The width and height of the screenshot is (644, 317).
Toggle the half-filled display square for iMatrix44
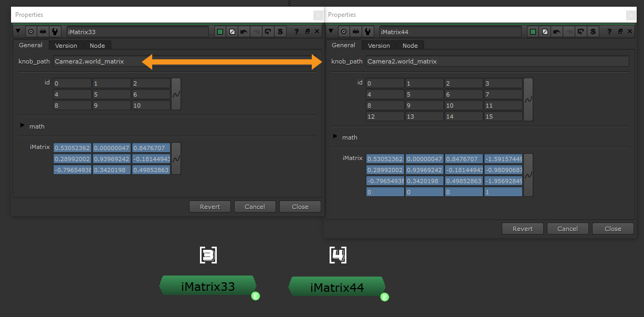click(545, 31)
